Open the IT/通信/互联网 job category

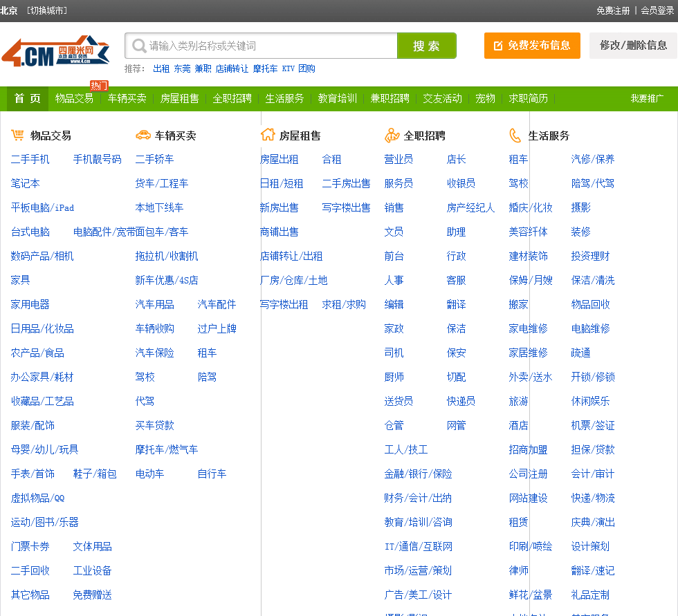(418, 546)
